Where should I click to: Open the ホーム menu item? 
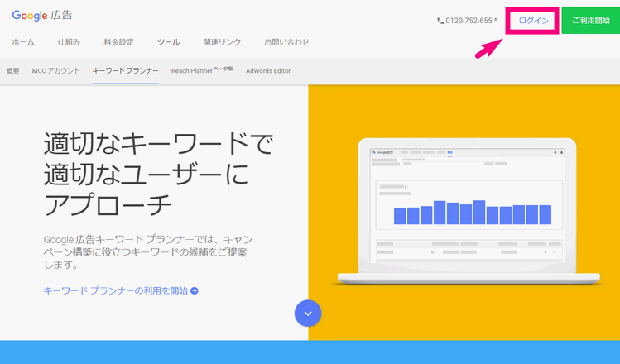coord(23,42)
